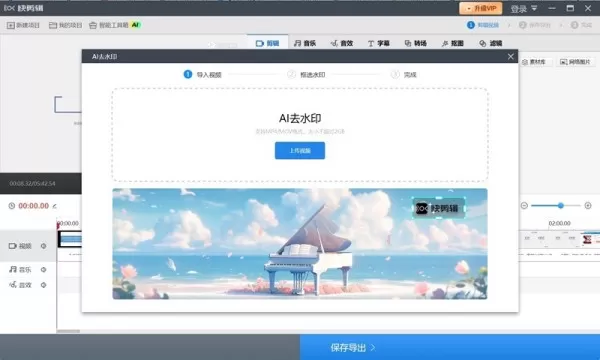Click the timeline zoom slider handle
600x360 pixels.
[561, 206]
